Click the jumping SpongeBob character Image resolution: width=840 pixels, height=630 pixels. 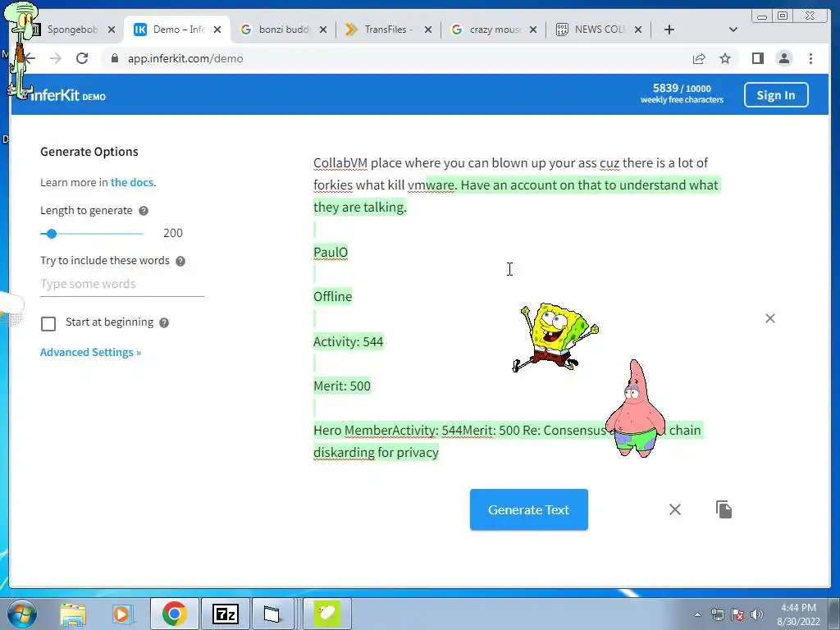click(x=556, y=336)
